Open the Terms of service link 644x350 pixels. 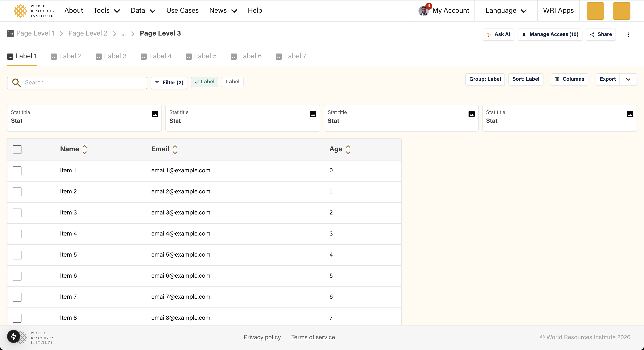pyautogui.click(x=313, y=337)
